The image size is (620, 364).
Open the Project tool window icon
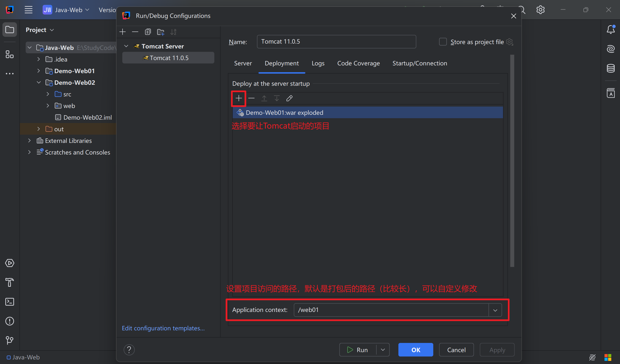coord(10,30)
